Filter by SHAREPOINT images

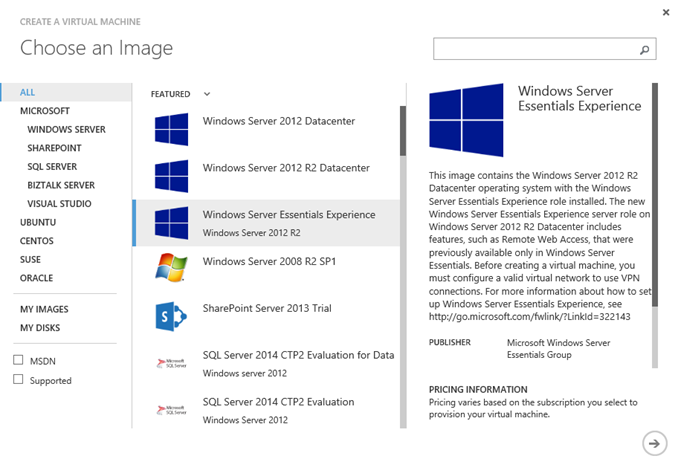(x=54, y=148)
